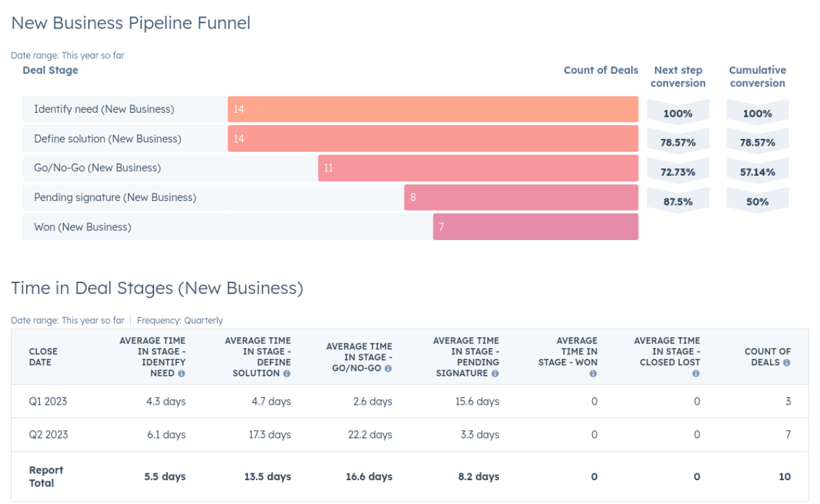Click info icon beside Go/No-Go column header
The width and height of the screenshot is (820, 504).
click(x=388, y=368)
